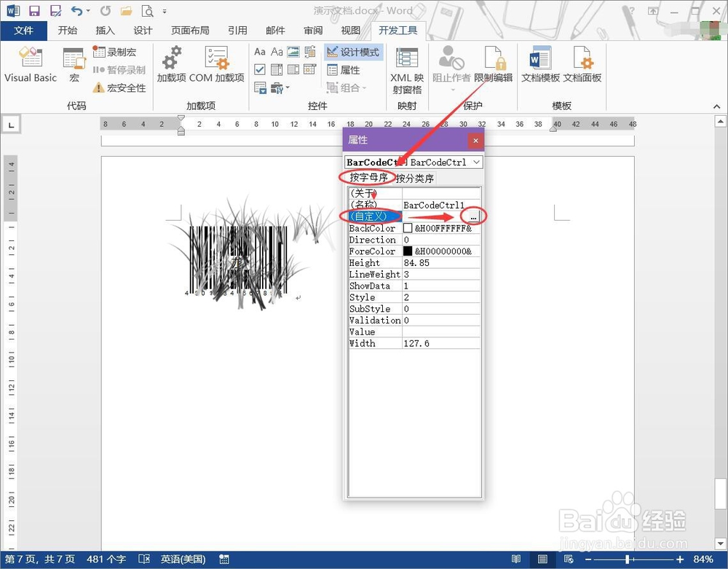Click language 英语(美国) in status bar

[183, 560]
